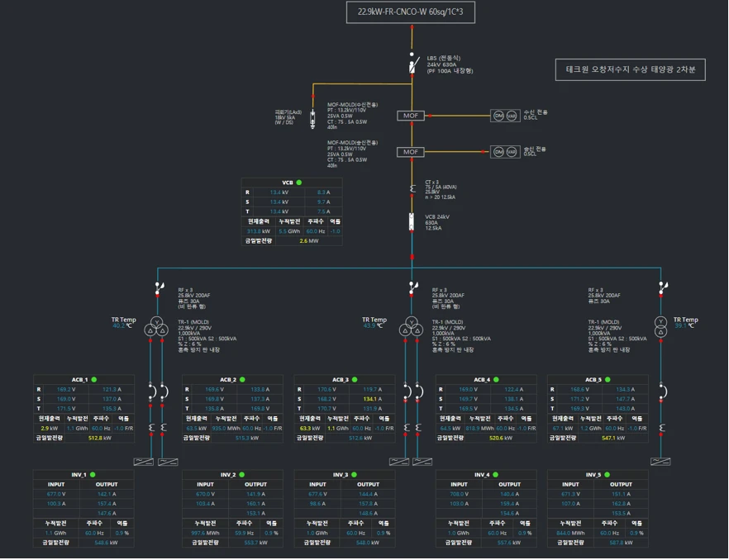Click the 수신 전용 0.5CL meter label
729x560 pixels.
pos(536,115)
